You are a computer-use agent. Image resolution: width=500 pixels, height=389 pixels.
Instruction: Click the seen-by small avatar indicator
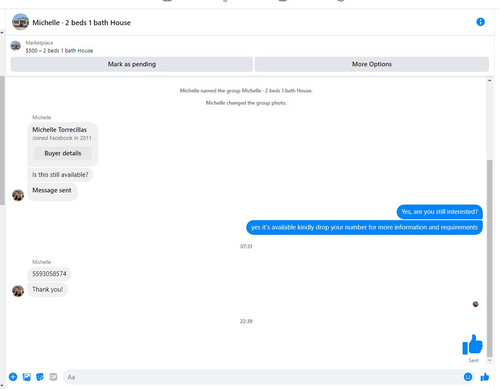476,304
